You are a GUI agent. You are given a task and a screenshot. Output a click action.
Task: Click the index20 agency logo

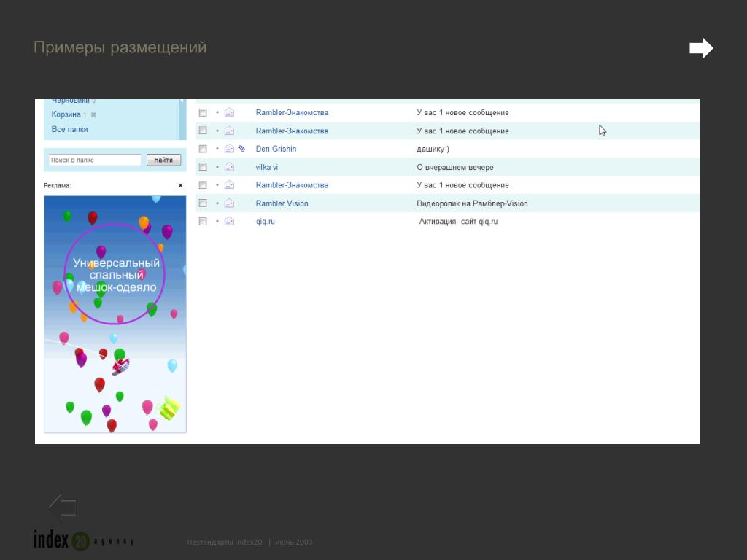click(x=83, y=540)
